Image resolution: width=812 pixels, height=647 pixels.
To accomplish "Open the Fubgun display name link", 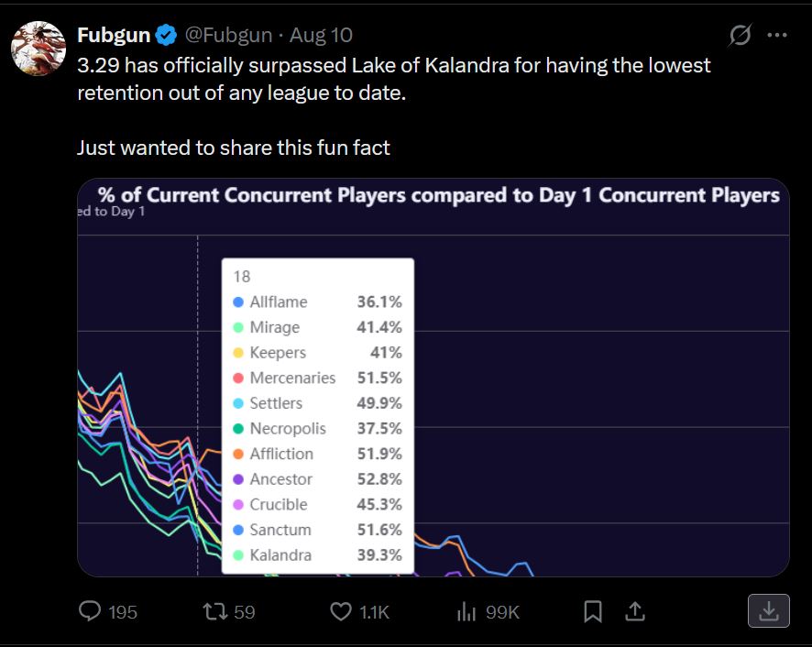I will (x=114, y=35).
